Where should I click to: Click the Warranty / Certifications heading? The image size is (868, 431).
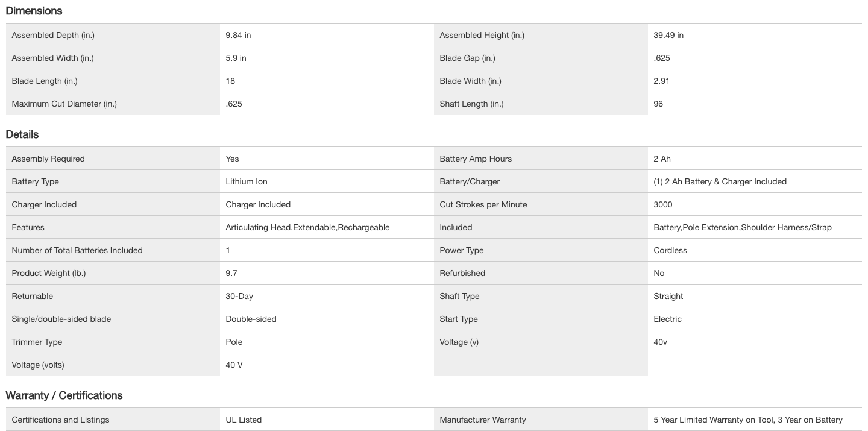click(64, 395)
